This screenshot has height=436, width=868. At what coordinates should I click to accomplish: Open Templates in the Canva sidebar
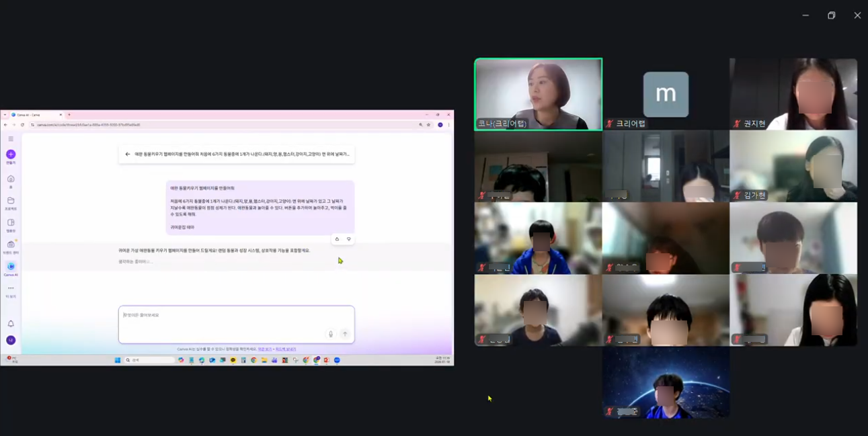(11, 223)
